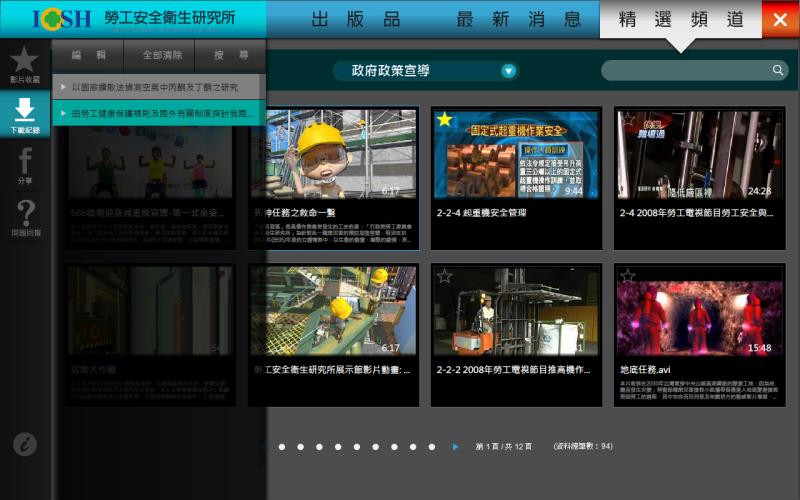The image size is (800, 500).
Task: Open the 固定式起重機作業安全 video thumbnail
Action: 516,155
